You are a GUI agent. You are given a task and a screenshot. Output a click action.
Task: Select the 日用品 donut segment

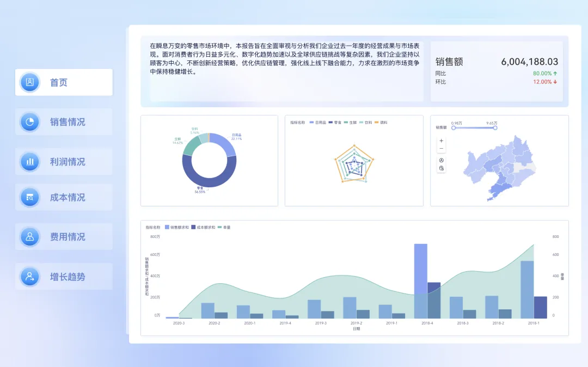226,144
